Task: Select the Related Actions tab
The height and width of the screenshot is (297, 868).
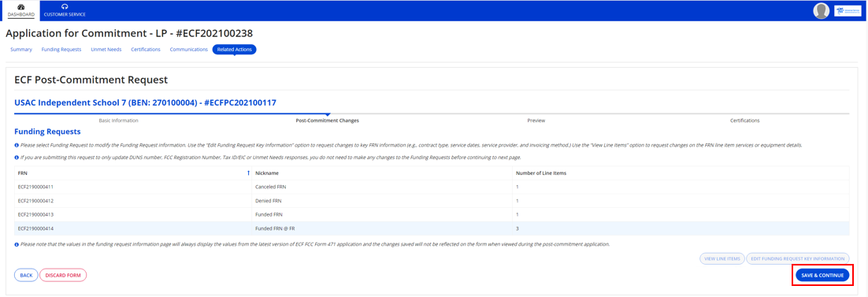Action: (x=234, y=50)
